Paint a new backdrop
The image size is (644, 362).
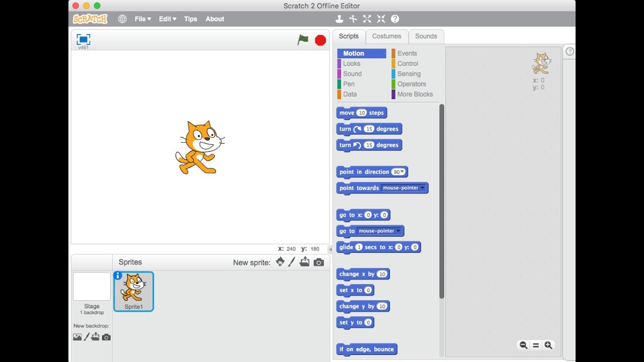tap(87, 337)
